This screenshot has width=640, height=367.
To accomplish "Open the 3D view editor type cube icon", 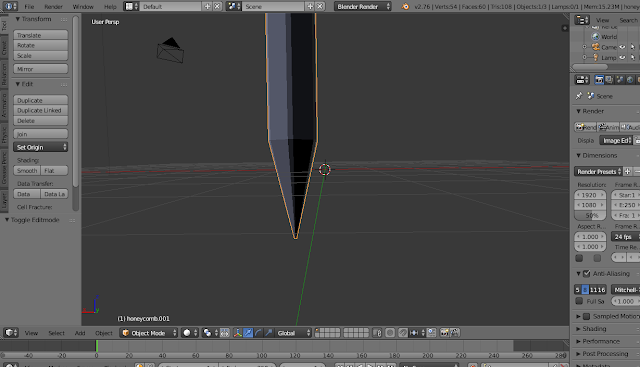I will pos(11,333).
